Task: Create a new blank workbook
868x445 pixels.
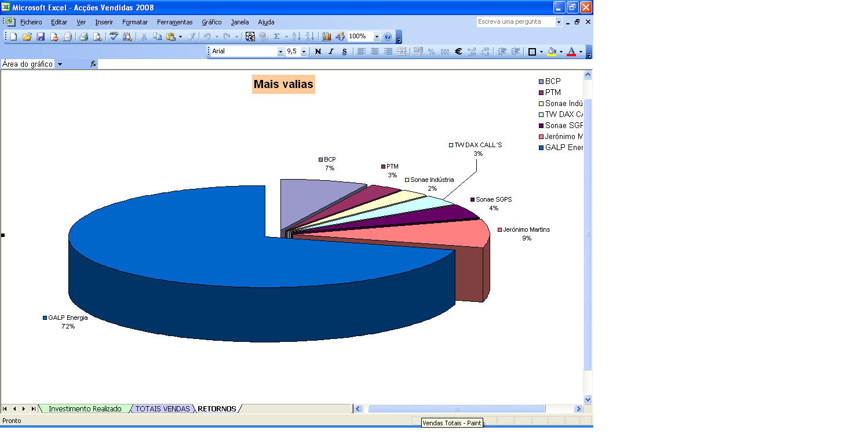Action: coord(13,37)
